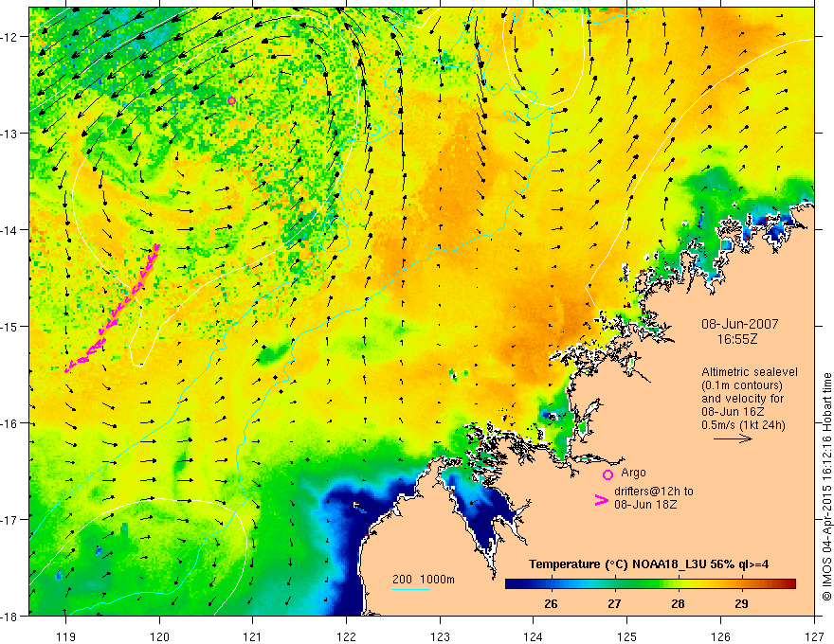
Task: Click the Argo float circle near 12.7°S
Action: click(231, 101)
